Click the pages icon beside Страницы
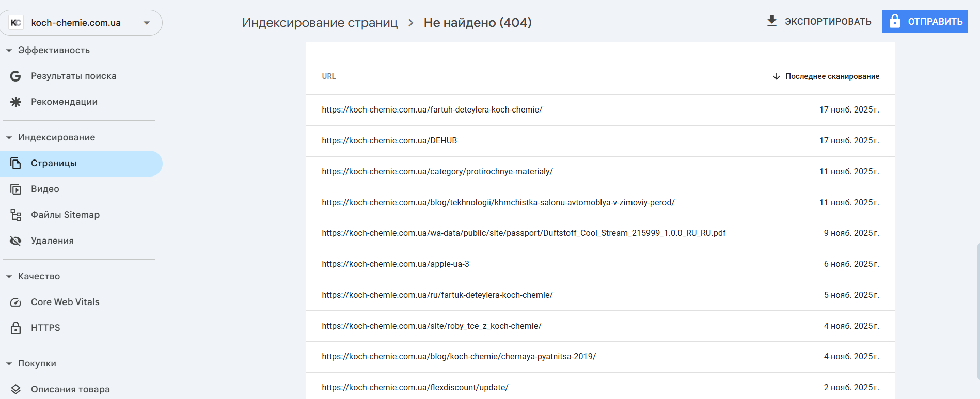980x399 pixels. (x=16, y=163)
